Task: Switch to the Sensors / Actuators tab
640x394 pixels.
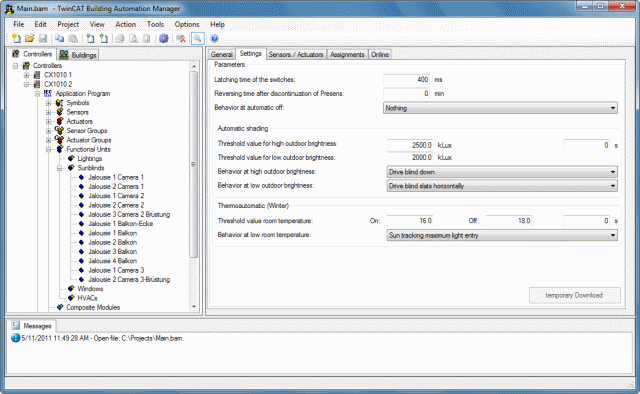Action: (296, 54)
